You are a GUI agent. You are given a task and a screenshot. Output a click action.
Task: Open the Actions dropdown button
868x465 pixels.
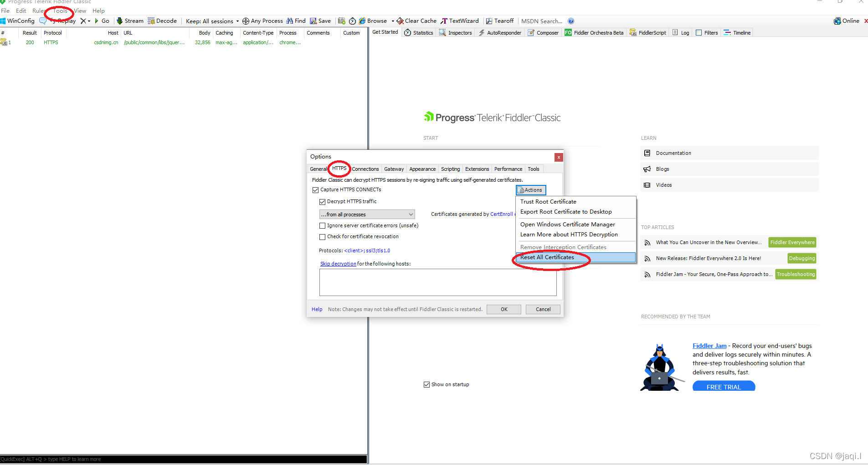click(x=531, y=190)
